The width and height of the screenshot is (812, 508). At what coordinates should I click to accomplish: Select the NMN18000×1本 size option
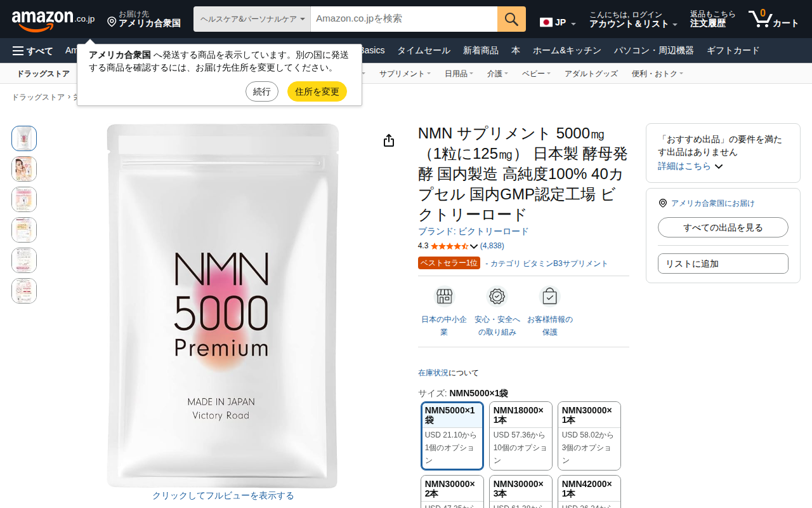point(521,436)
